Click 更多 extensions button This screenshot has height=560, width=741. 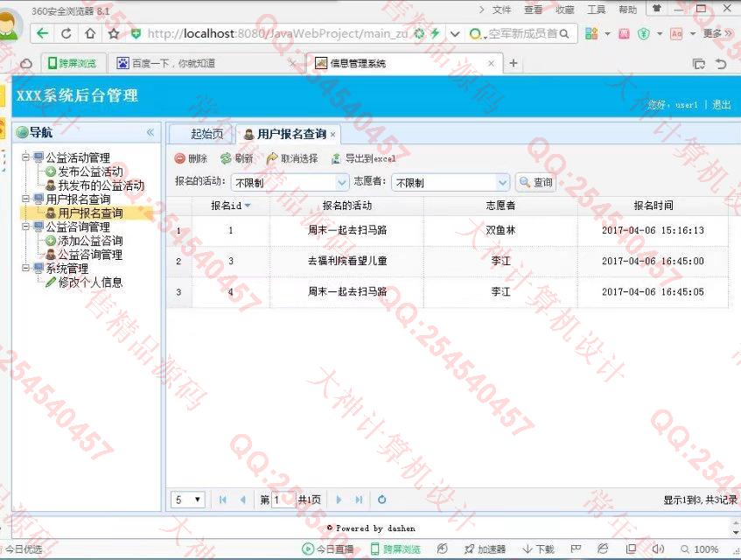coord(717,33)
